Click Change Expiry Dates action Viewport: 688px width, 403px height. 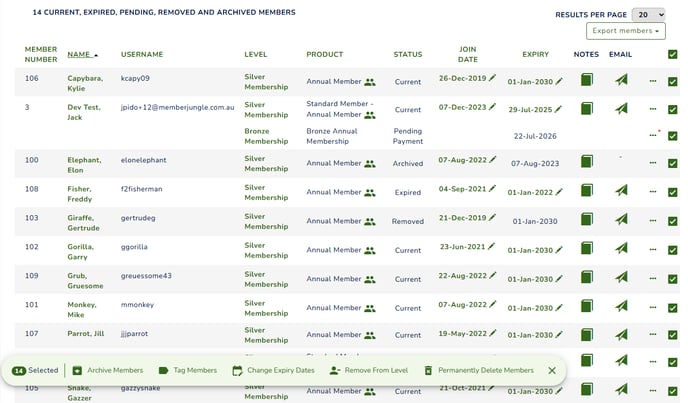[x=273, y=370]
